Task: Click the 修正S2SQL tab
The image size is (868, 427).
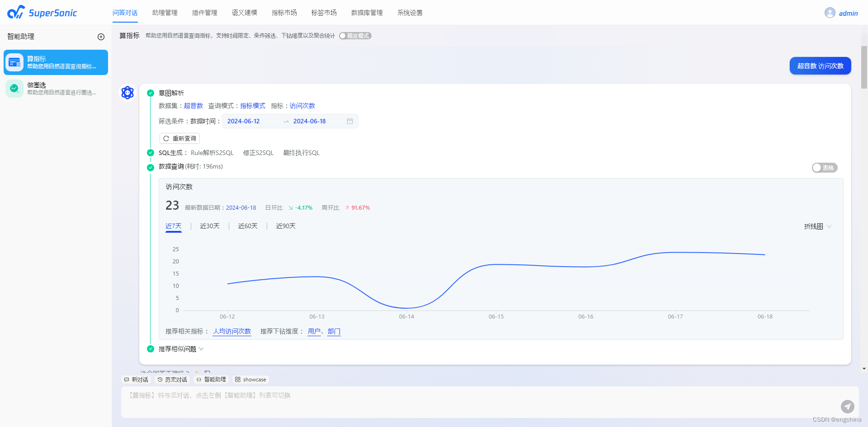Action: point(259,153)
